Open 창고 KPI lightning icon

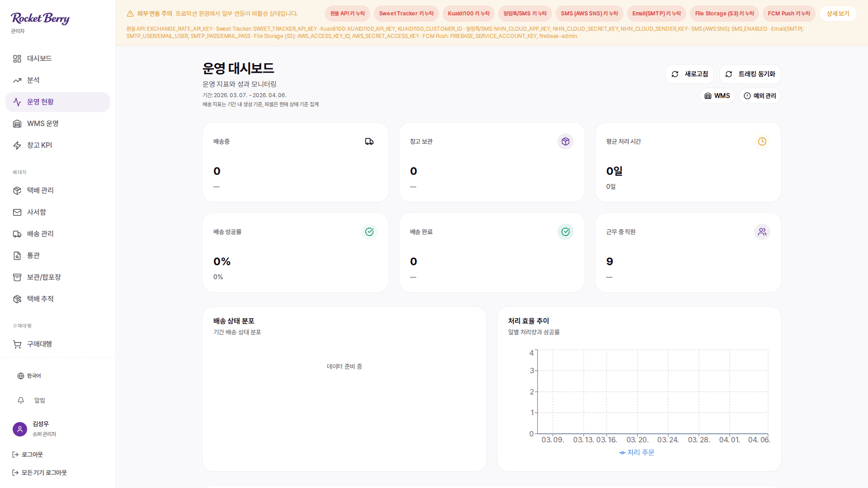click(x=17, y=145)
